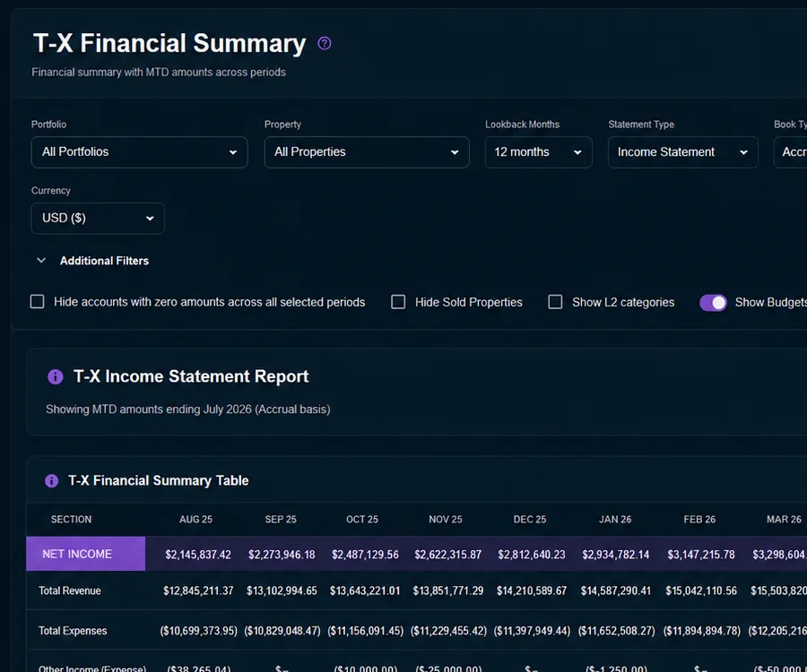Image resolution: width=807 pixels, height=672 pixels.
Task: Click net income value $2,622,315.87
Action: click(x=447, y=555)
